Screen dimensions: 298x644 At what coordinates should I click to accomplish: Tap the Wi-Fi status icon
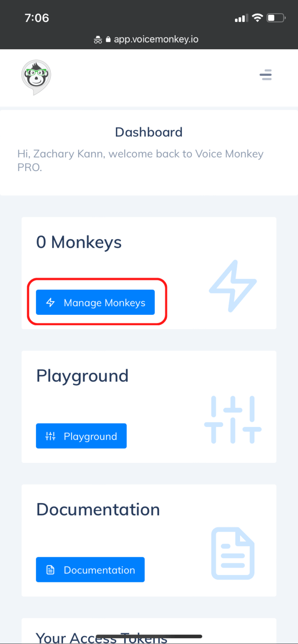[x=257, y=18]
